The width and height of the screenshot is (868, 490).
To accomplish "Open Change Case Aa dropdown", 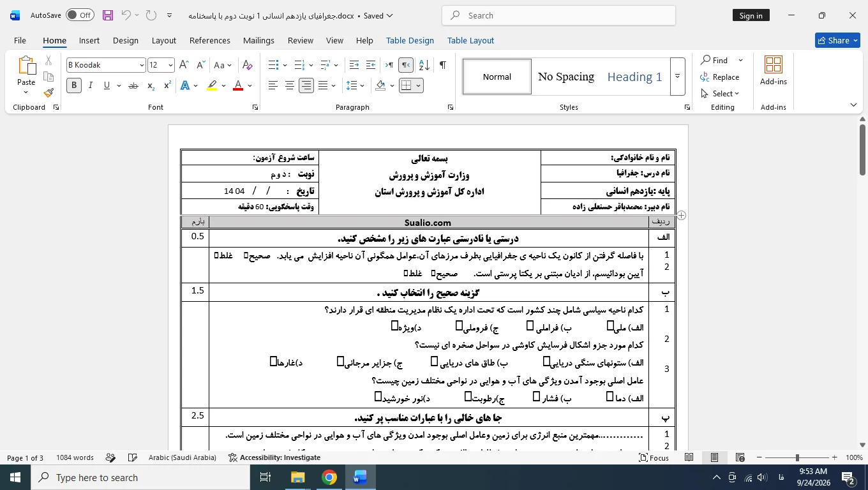I will click(223, 65).
